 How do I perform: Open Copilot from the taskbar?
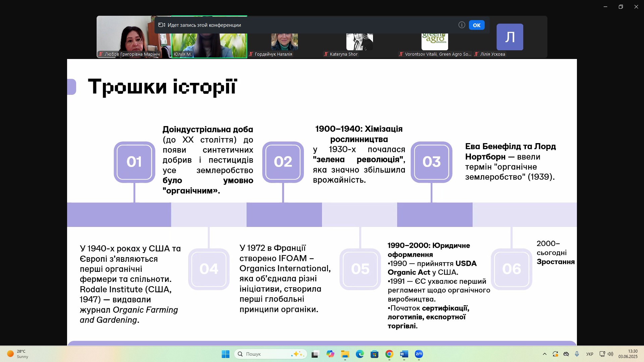(330, 354)
